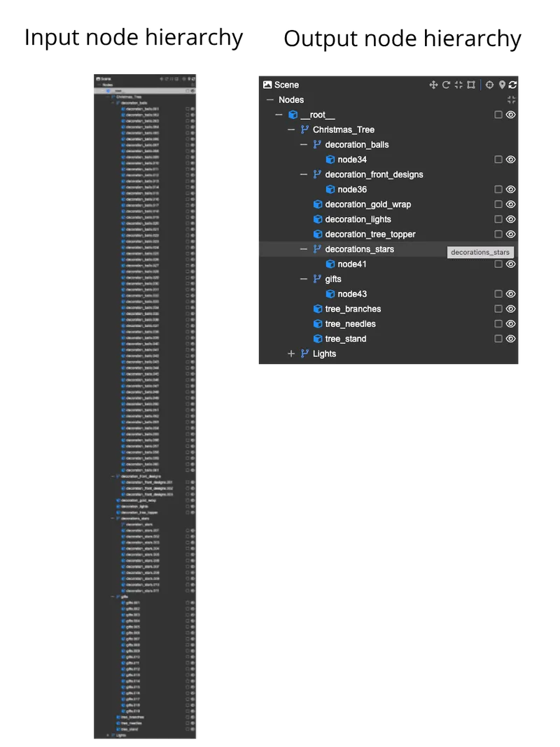Hide decoration_lights using its eye icon
The width and height of the screenshot is (560, 747).
click(511, 219)
